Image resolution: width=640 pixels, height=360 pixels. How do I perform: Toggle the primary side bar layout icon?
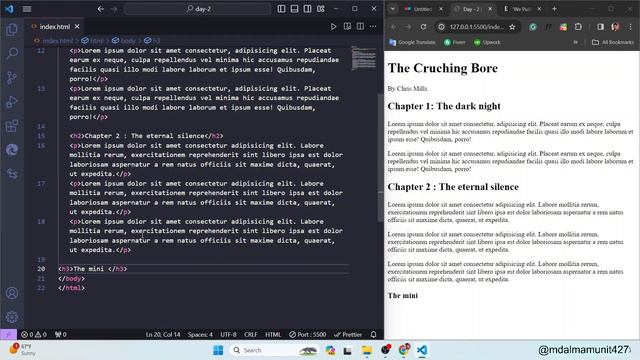(281, 9)
